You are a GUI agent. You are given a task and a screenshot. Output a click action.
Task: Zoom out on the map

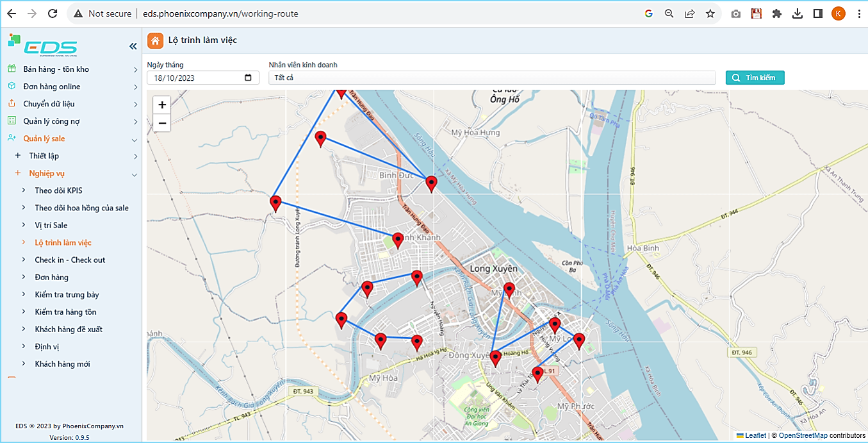coord(162,123)
